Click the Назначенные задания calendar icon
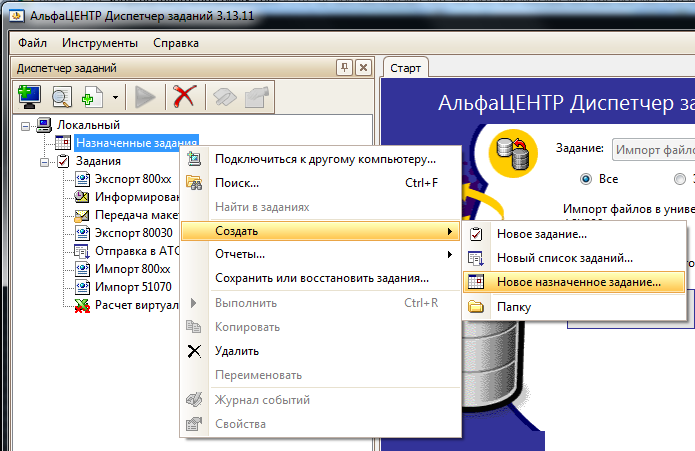Screen dimensions: 695x451 point(63,143)
